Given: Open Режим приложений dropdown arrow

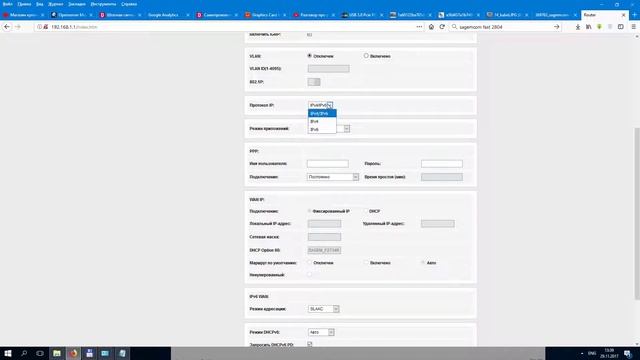Looking at the screenshot, I should click(x=347, y=129).
